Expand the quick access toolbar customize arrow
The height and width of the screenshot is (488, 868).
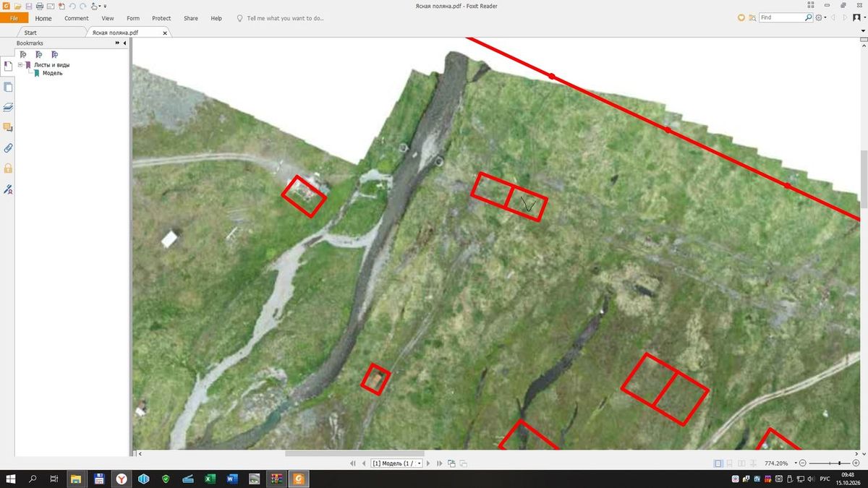[106, 6]
